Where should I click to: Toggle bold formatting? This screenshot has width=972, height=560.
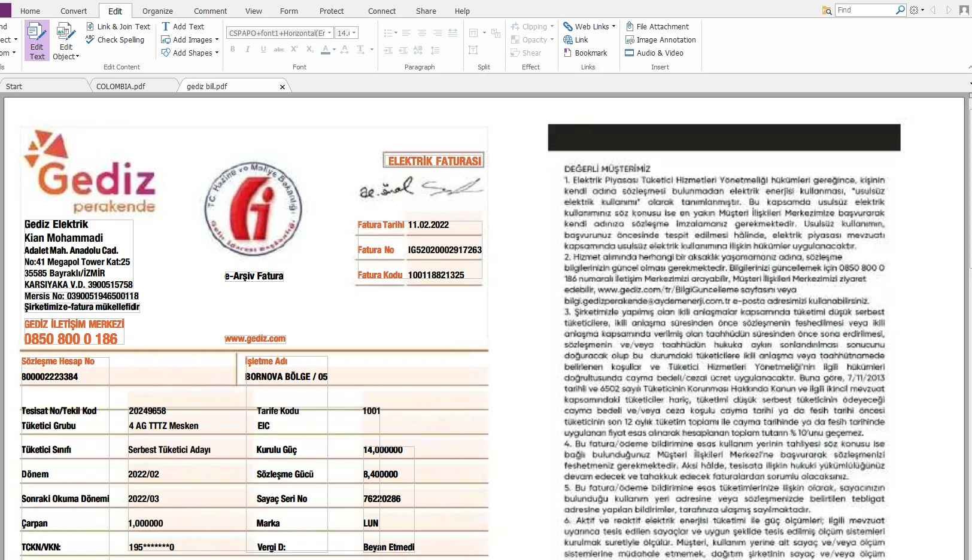(x=233, y=50)
